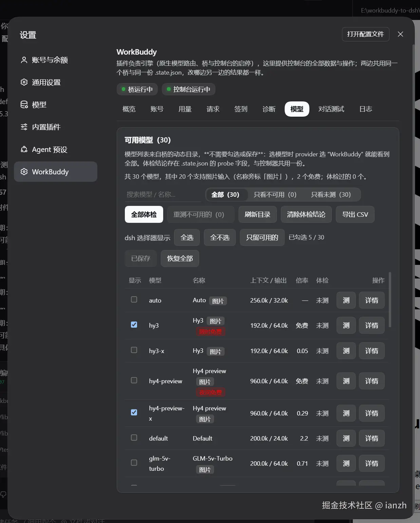Uncheck the hy4-preview-x model checkbox

[x=134, y=412]
